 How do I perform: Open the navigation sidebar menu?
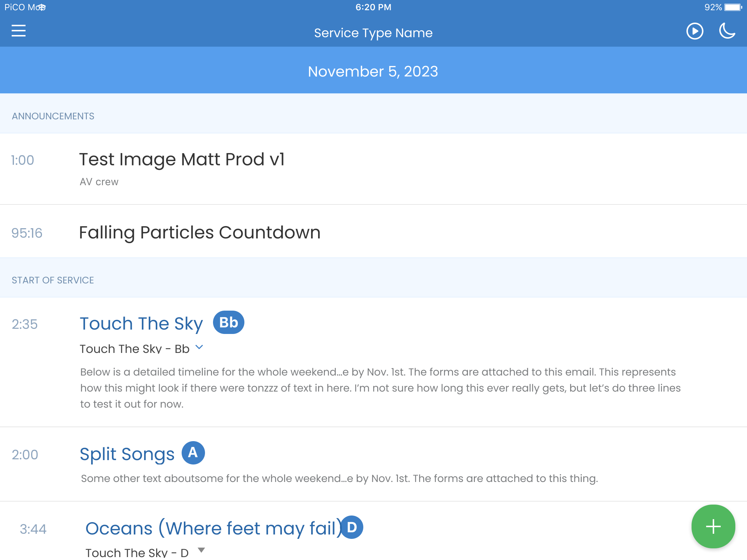pos(19,31)
